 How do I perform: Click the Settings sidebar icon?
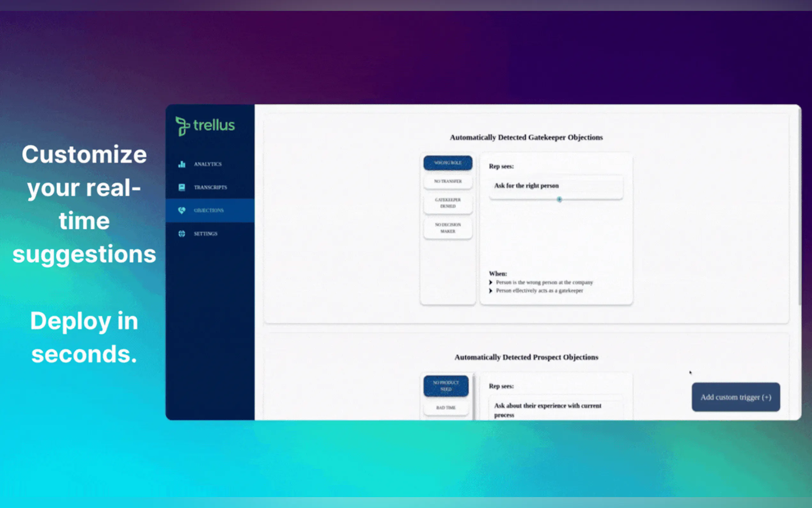pyautogui.click(x=182, y=234)
